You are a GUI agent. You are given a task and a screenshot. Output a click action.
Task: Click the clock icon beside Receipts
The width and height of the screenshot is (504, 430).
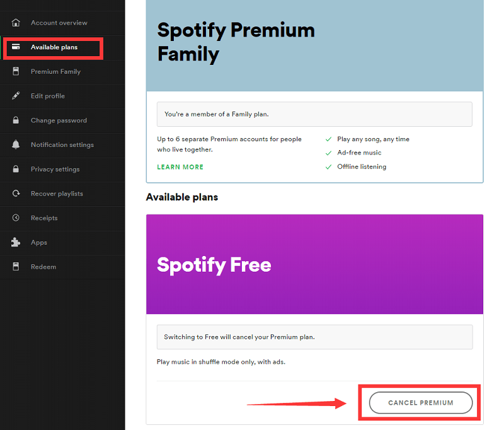pos(16,218)
